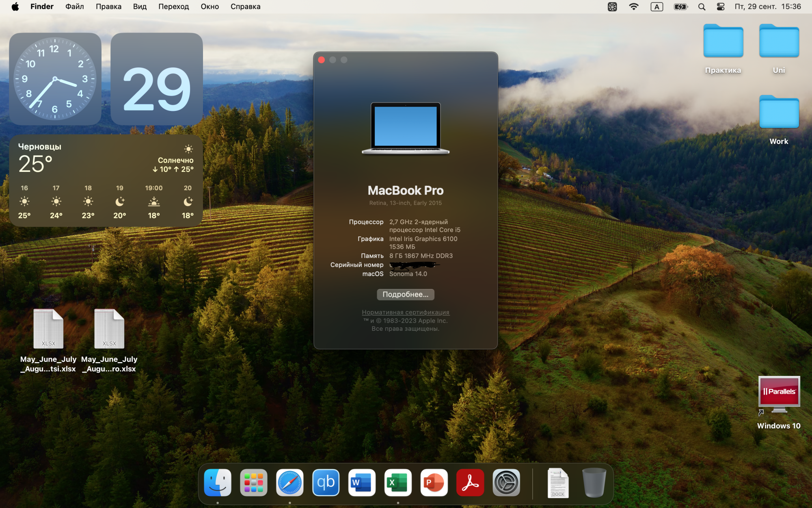Select the Windows 10 Parallels shortcut

(779, 394)
